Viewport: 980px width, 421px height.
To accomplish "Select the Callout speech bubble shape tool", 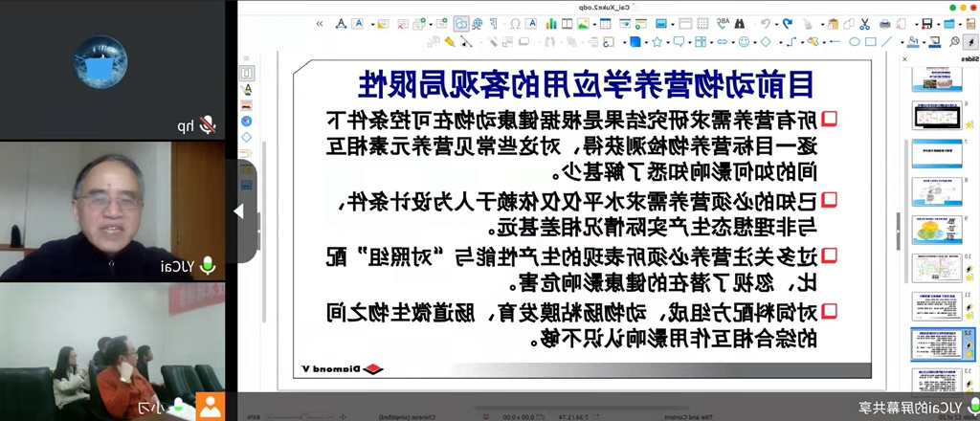I will (679, 42).
